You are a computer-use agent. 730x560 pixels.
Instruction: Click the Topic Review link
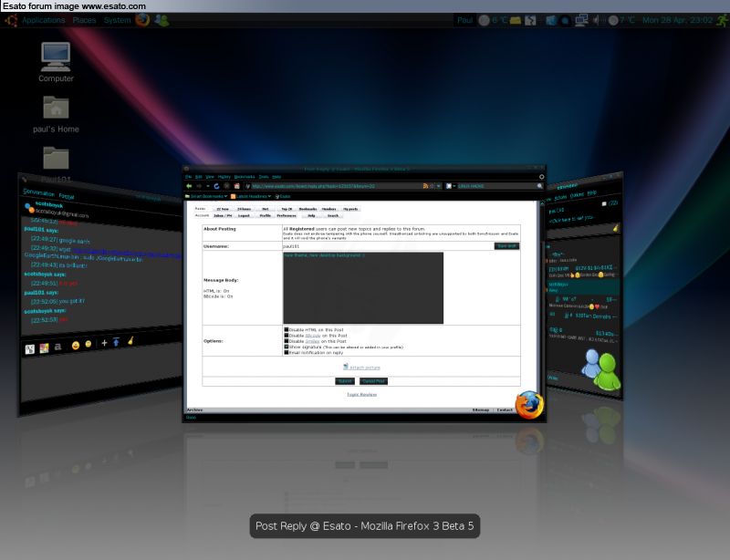(x=361, y=395)
